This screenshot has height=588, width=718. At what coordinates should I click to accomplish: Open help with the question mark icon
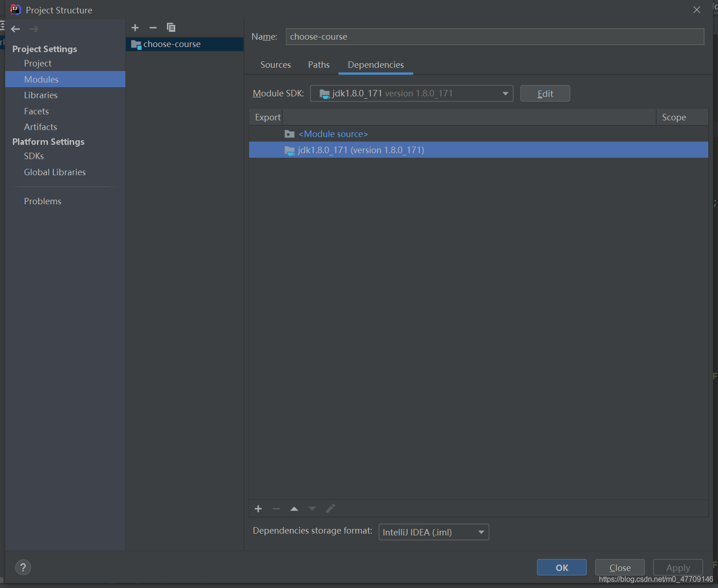pos(23,567)
